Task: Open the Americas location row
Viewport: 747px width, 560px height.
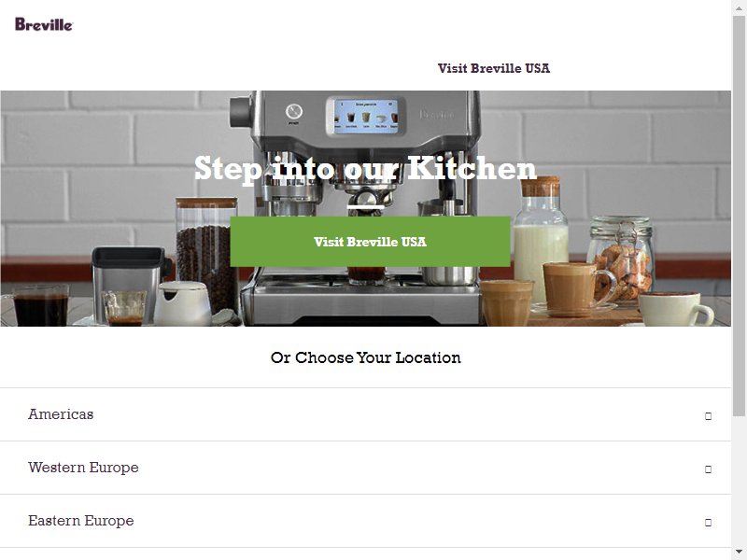Action: (365, 414)
